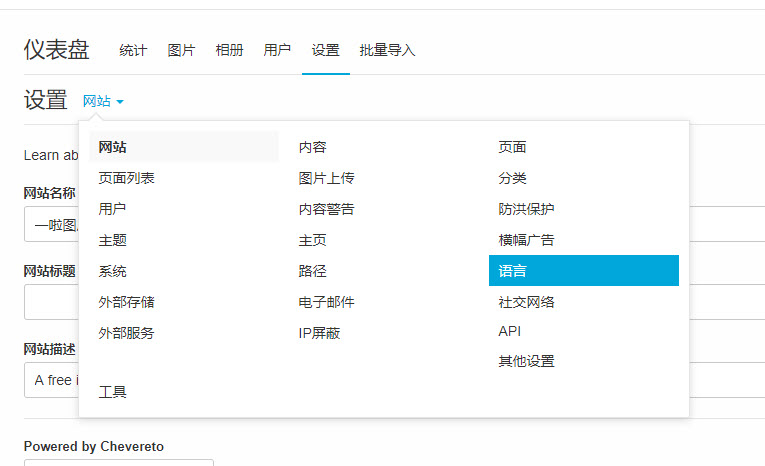Switch to the 图片 tab
Image resolution: width=765 pixels, height=466 pixels.
[181, 50]
